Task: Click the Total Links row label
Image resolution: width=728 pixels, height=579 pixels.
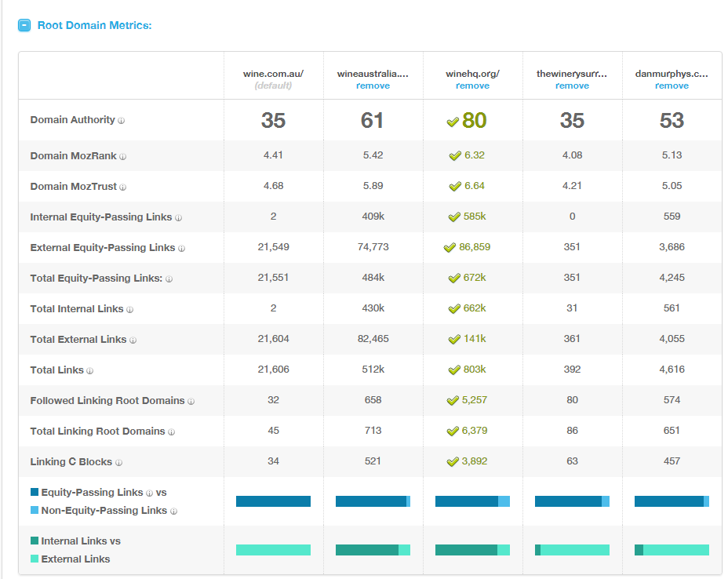Action: (56, 370)
